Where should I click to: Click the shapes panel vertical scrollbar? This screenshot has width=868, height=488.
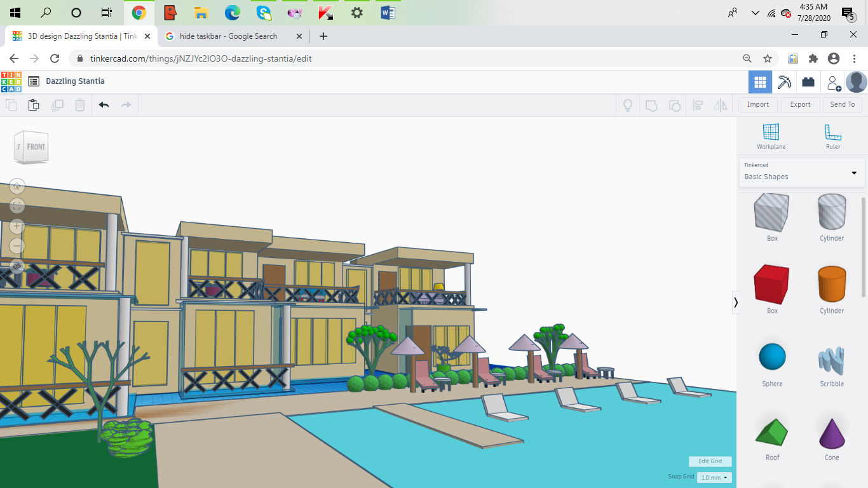[863, 247]
